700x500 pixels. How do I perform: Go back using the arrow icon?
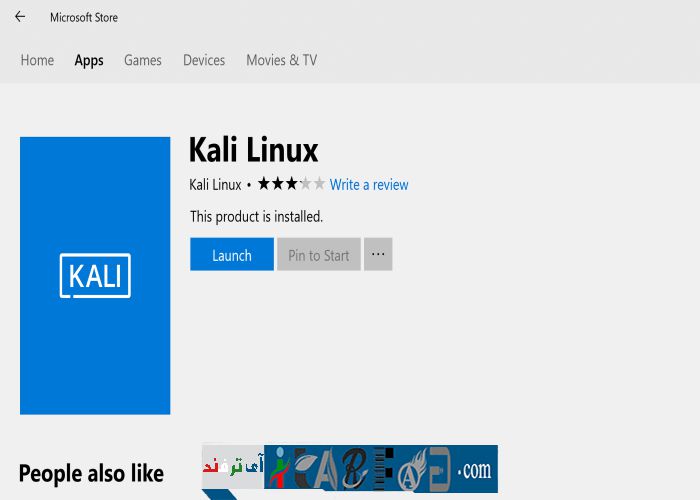click(20, 17)
